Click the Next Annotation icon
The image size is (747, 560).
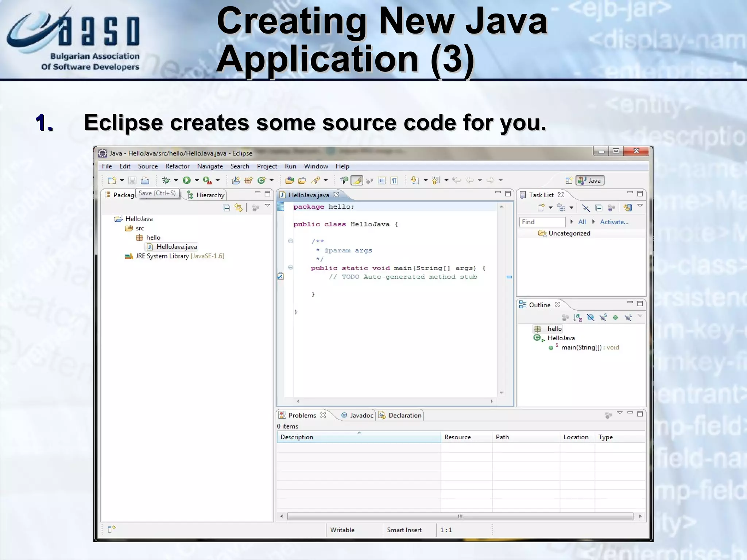415,180
